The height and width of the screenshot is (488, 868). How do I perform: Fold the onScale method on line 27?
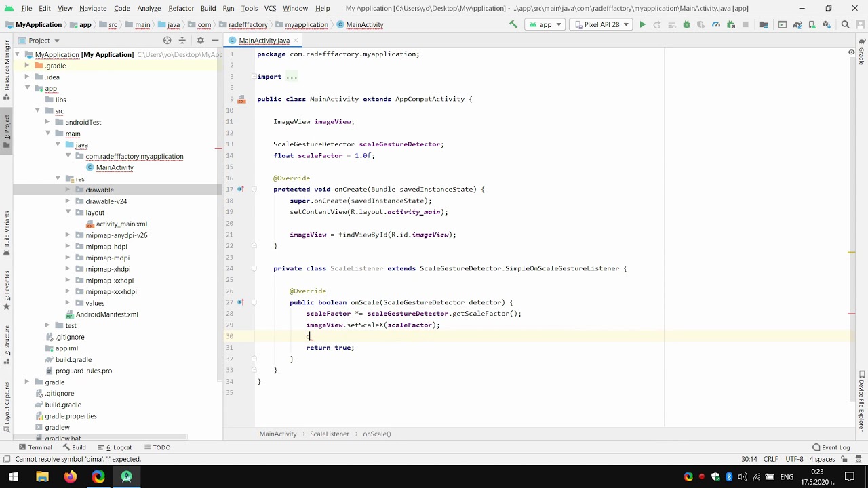254,302
